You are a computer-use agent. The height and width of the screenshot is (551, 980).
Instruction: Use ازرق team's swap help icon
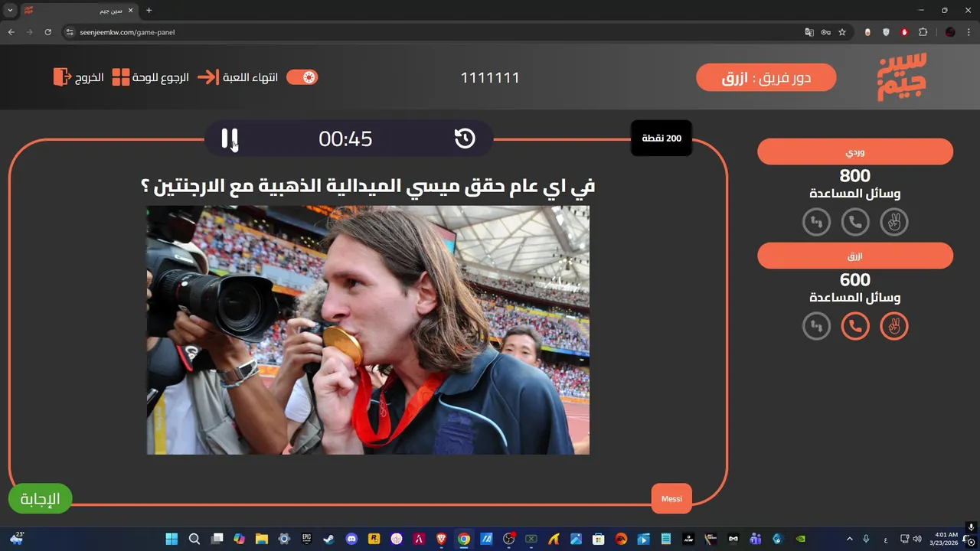click(816, 326)
